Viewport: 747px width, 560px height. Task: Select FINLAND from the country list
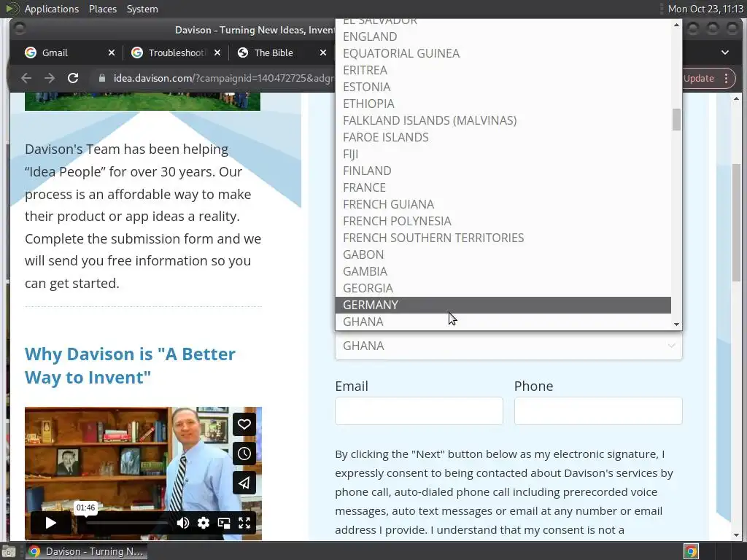(x=503, y=171)
